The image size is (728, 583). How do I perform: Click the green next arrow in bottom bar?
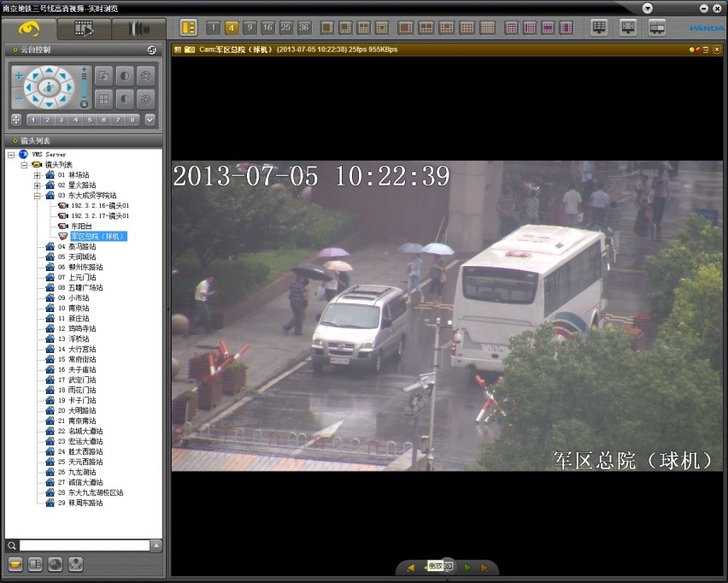(467, 568)
